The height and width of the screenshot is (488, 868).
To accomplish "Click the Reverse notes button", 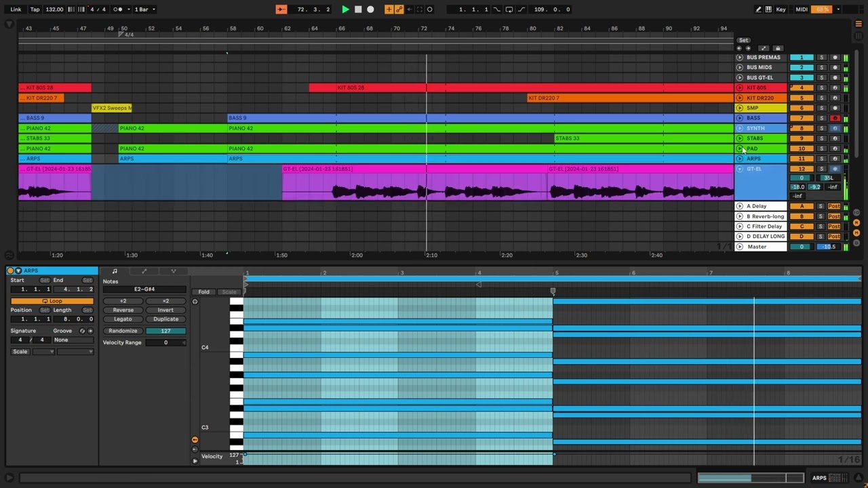I will 123,310.
